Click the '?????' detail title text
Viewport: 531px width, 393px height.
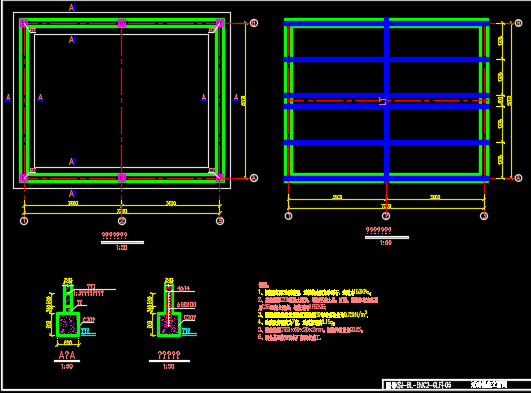coord(169,355)
